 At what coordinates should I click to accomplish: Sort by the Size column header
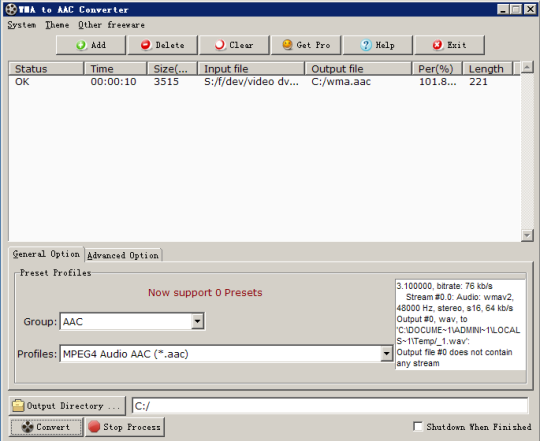click(172, 69)
